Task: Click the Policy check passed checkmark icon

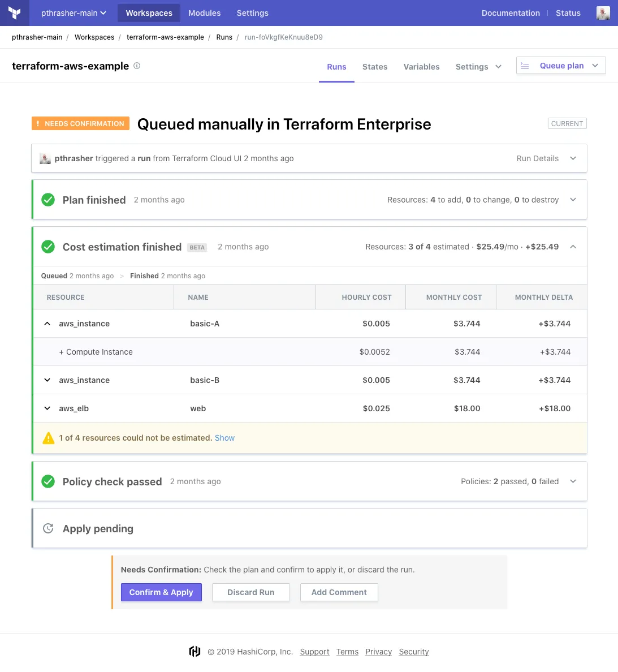Action: coord(48,481)
